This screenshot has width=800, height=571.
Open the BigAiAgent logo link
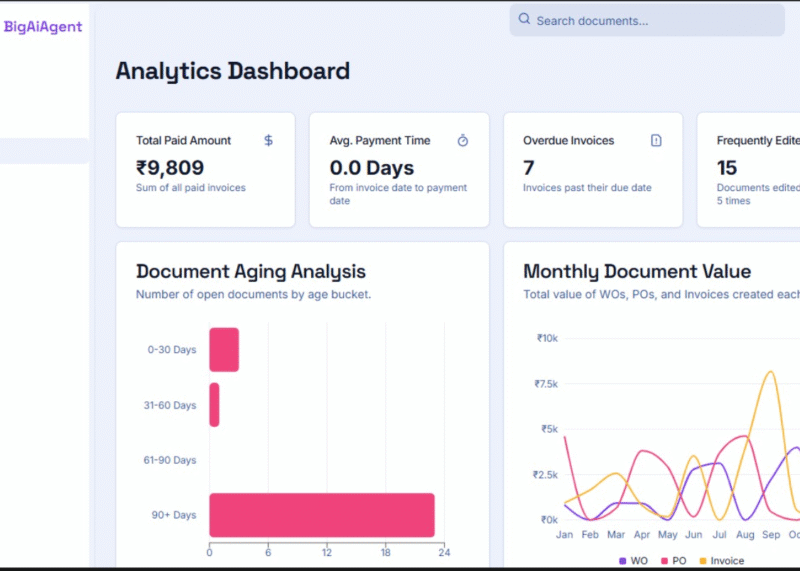[43, 27]
